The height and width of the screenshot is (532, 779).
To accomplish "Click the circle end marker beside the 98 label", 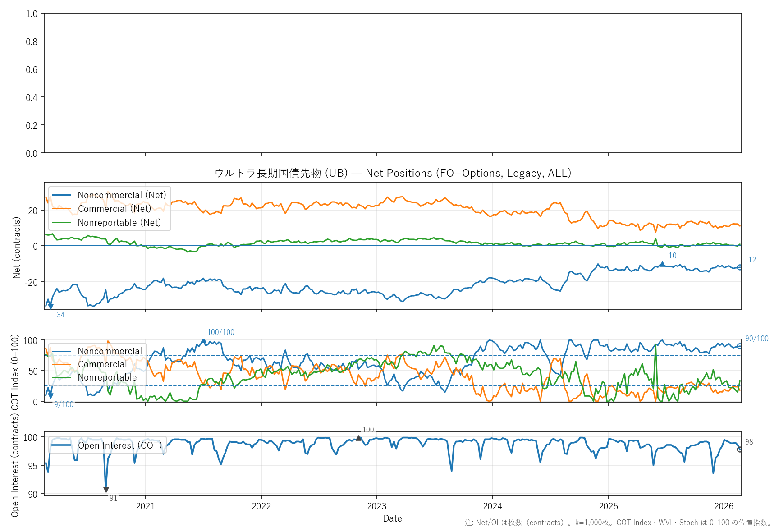I will (739, 449).
